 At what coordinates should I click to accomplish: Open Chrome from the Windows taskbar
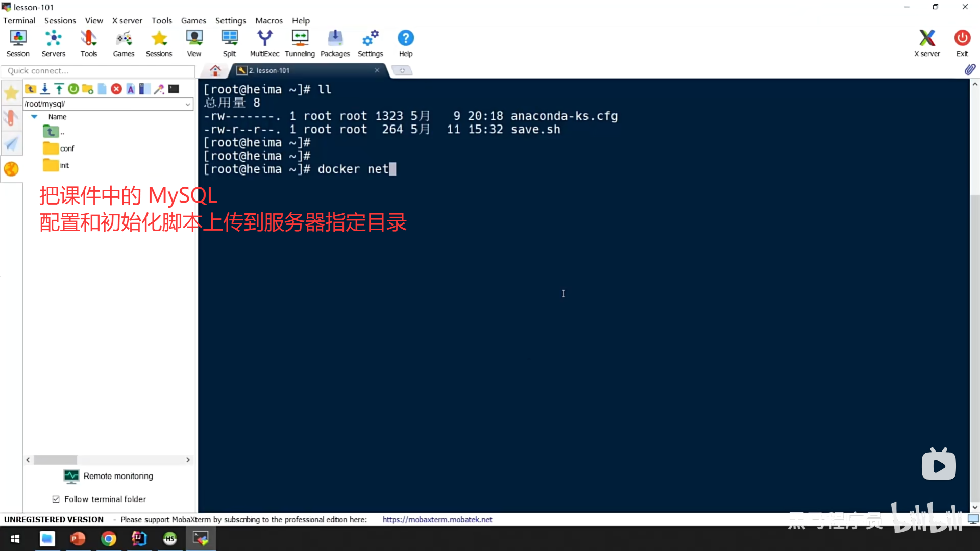pos(108,539)
